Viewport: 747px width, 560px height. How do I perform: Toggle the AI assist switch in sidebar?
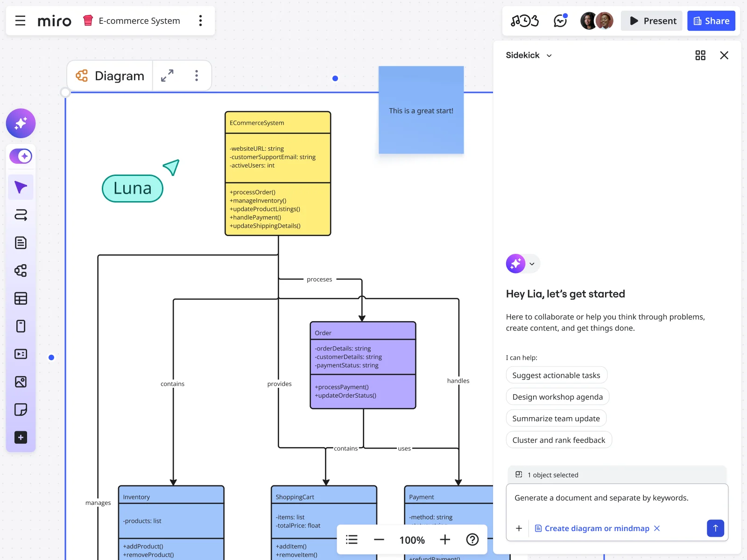pos(21,156)
